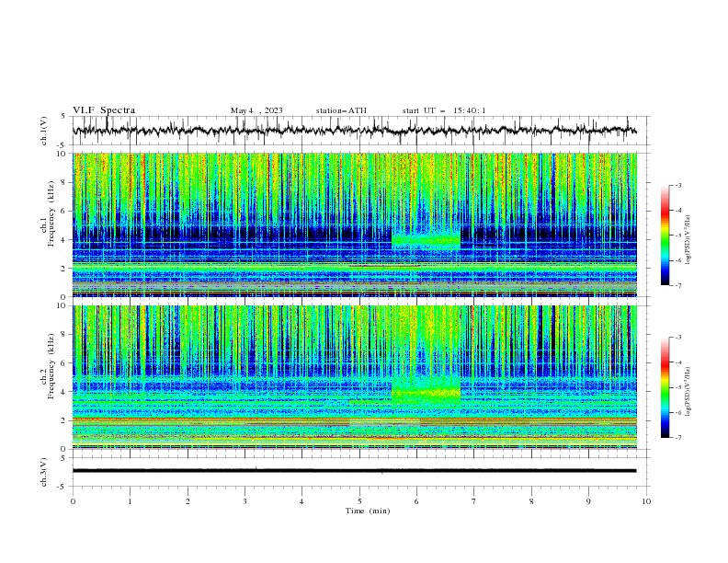
Task: Click time axis tick label "4"
Action: 302,501
